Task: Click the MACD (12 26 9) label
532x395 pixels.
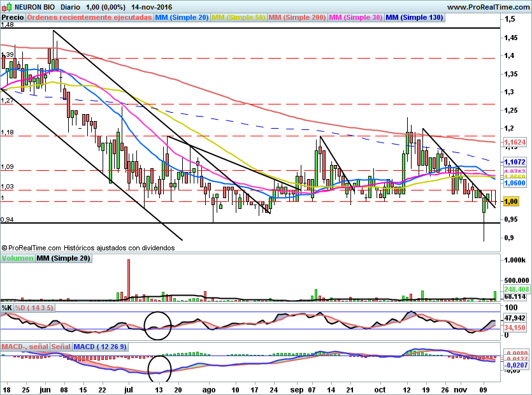Action: pyautogui.click(x=100, y=347)
